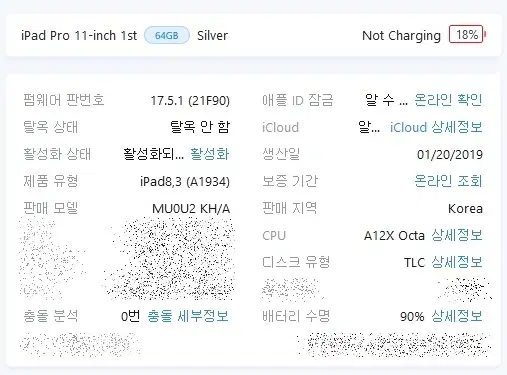The width and height of the screenshot is (507, 375).
Task: Click the 18% battery indicator icon
Action: coord(467,34)
